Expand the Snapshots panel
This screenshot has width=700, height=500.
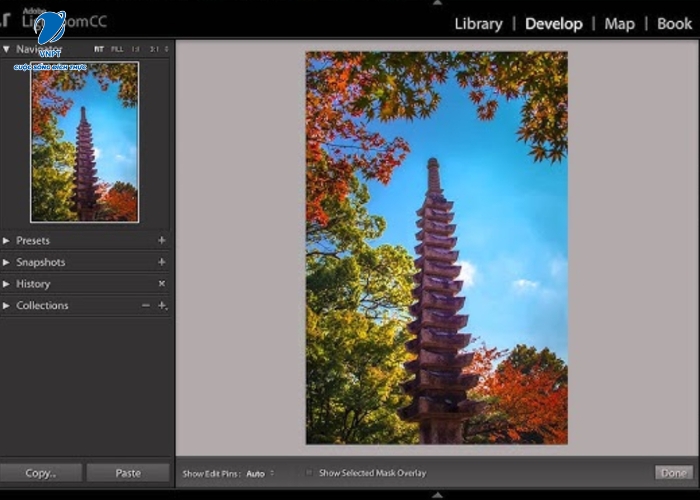click(x=6, y=262)
